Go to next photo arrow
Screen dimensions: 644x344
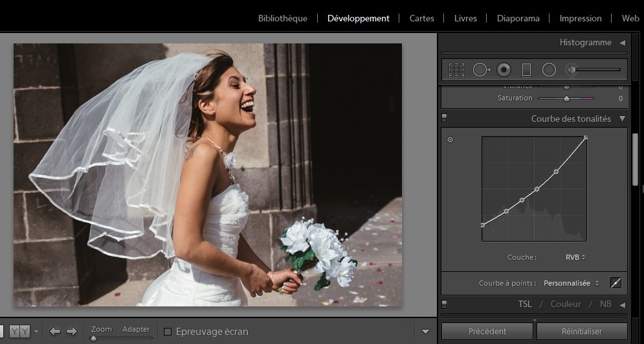pyautogui.click(x=72, y=331)
